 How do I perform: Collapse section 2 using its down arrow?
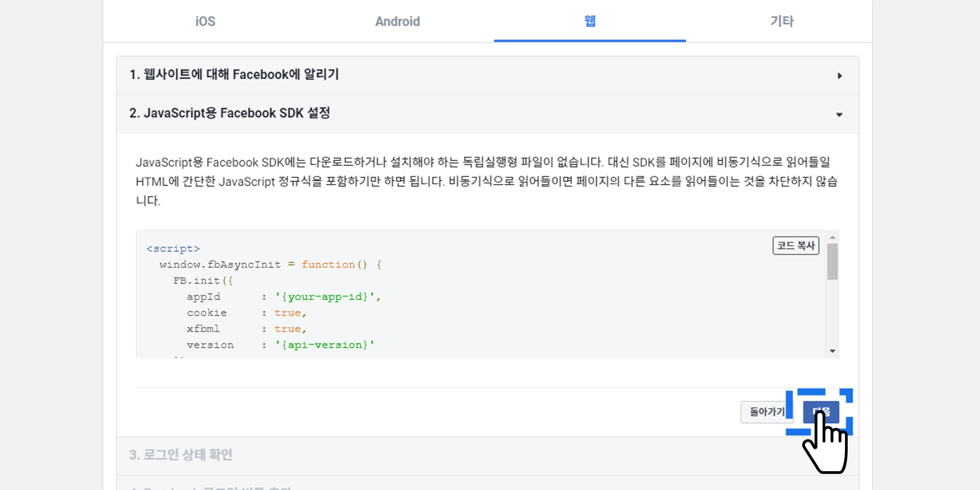(x=839, y=115)
